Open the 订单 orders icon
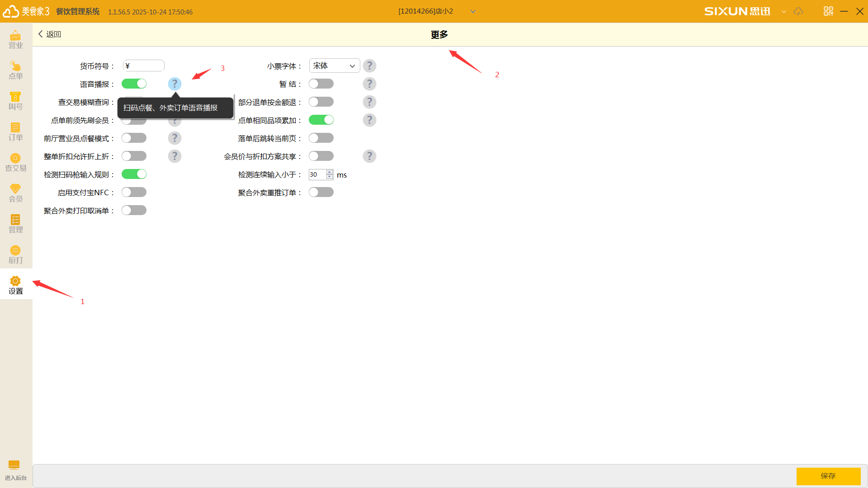The width and height of the screenshot is (868, 488). pos(15,131)
